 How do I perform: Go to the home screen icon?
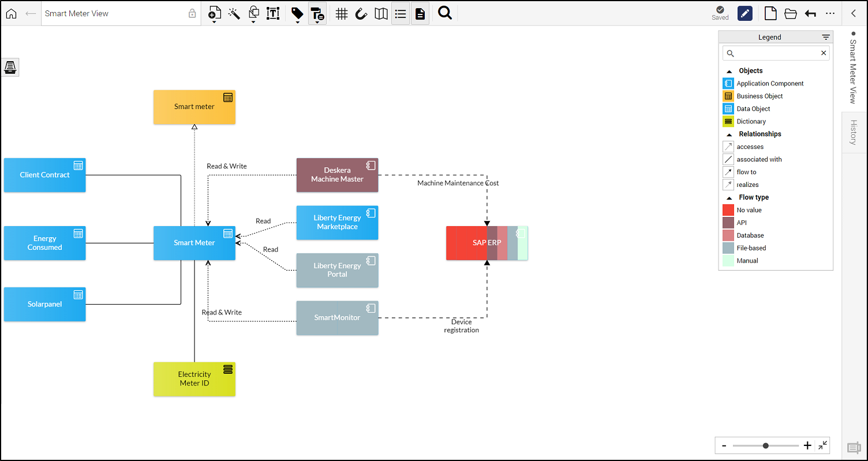coord(11,13)
